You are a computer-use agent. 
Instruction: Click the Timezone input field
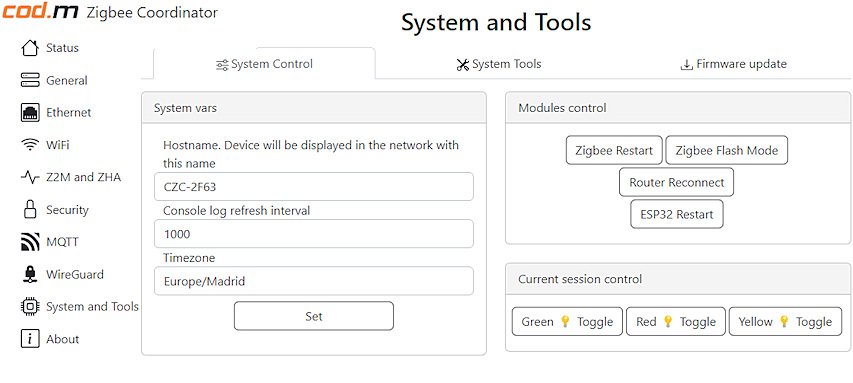[314, 281]
